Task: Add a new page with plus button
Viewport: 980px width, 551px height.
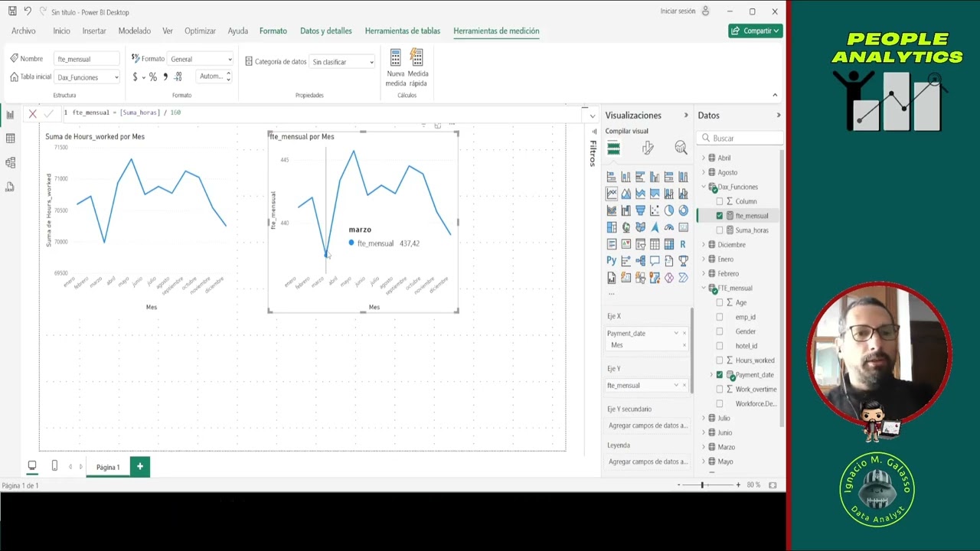Action: tap(139, 466)
